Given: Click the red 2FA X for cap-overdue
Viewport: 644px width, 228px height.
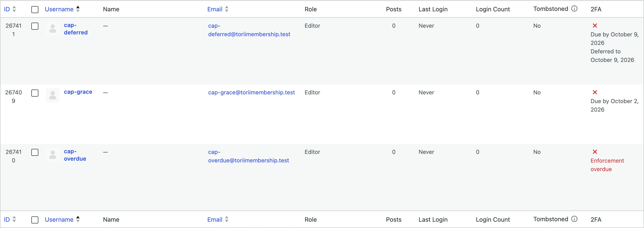Looking at the screenshot, I should 595,152.
